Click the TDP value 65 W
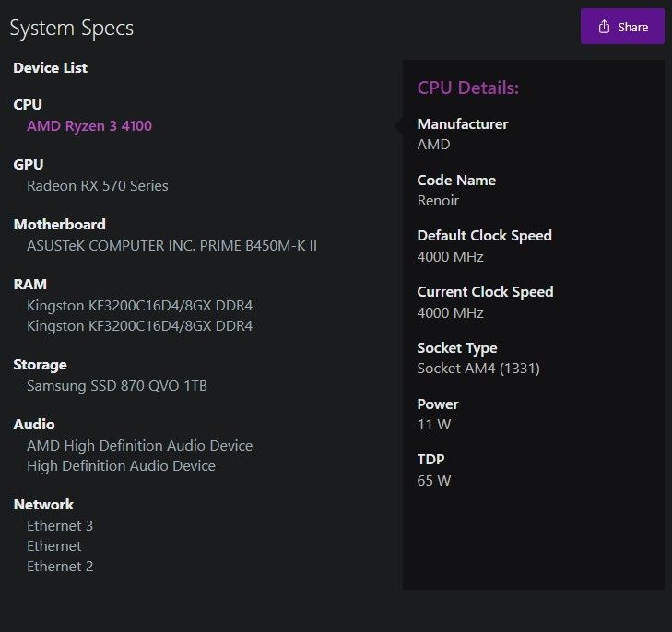 tap(434, 480)
